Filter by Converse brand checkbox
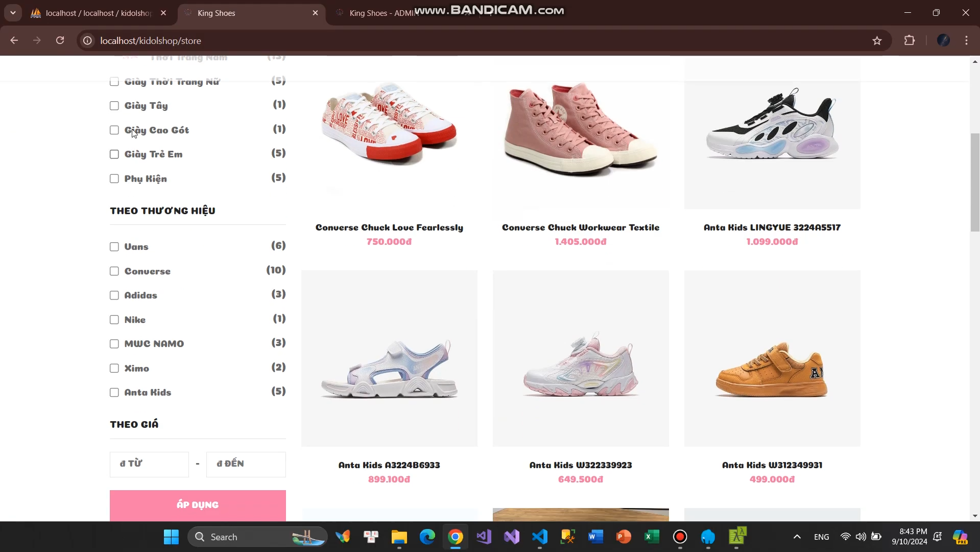The height and width of the screenshot is (552, 980). point(114,271)
